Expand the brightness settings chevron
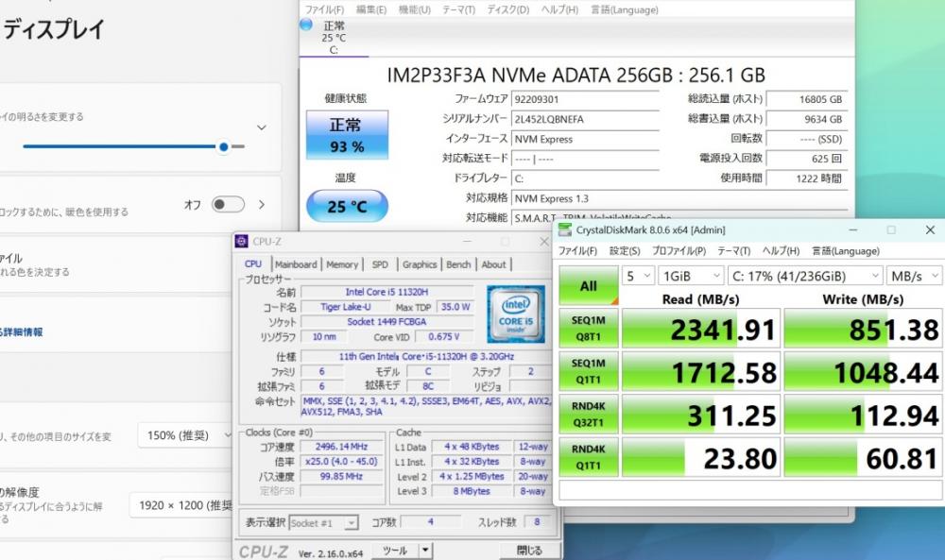The height and width of the screenshot is (560, 945). click(262, 127)
